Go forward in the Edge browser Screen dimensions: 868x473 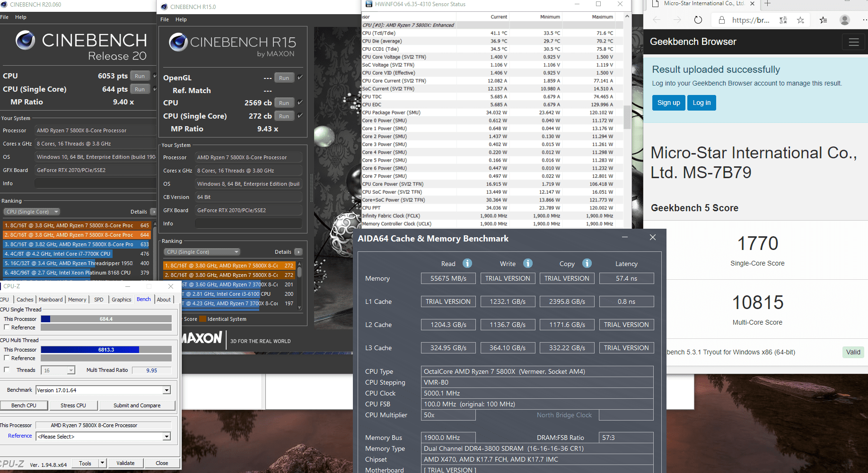pyautogui.click(x=677, y=20)
